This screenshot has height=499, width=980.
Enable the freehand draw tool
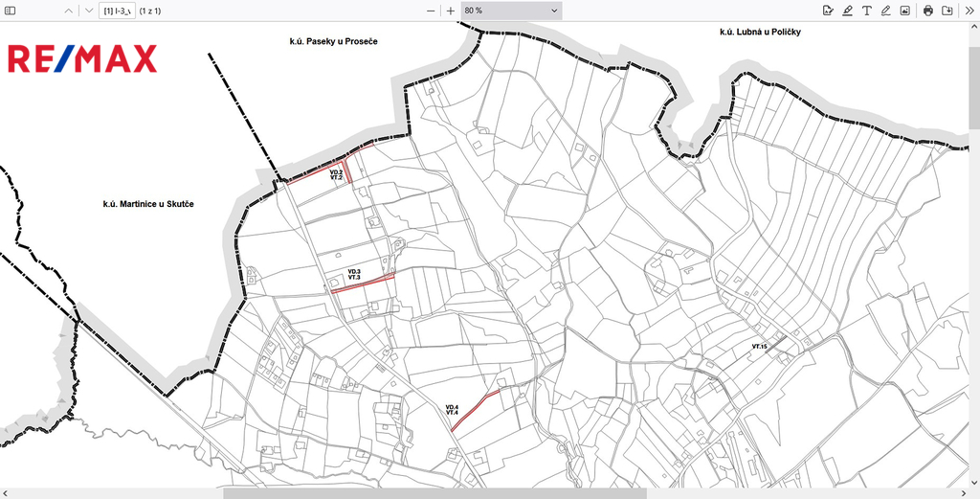885,11
